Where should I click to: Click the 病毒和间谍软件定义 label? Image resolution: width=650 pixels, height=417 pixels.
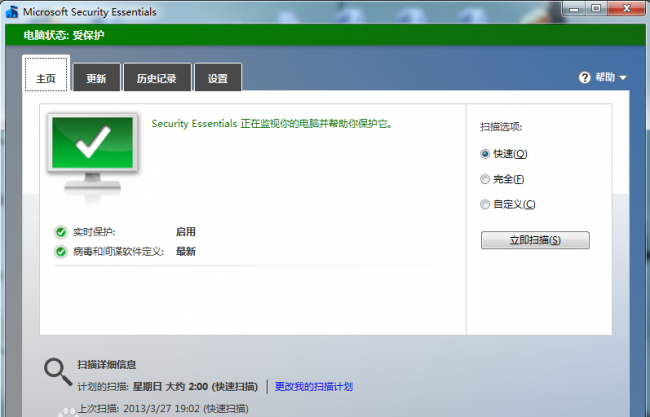click(x=119, y=252)
